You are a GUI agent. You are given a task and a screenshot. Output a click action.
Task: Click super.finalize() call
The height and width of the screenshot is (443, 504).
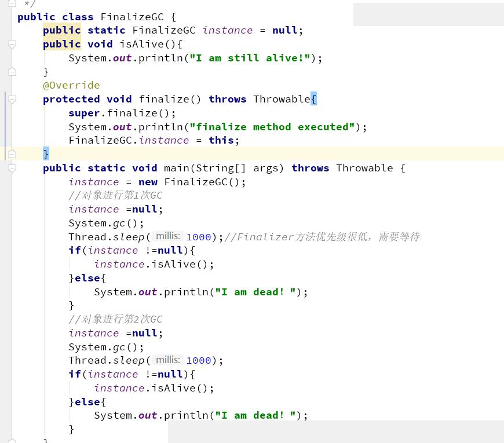(122, 113)
